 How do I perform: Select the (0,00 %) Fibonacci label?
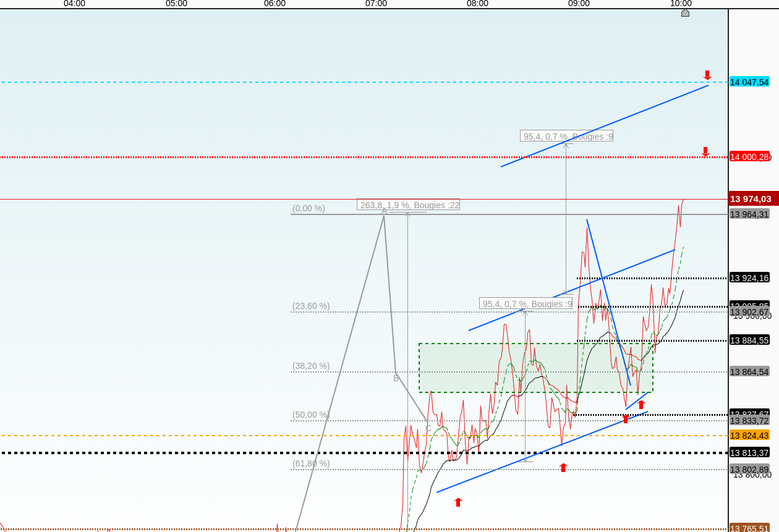(x=309, y=208)
